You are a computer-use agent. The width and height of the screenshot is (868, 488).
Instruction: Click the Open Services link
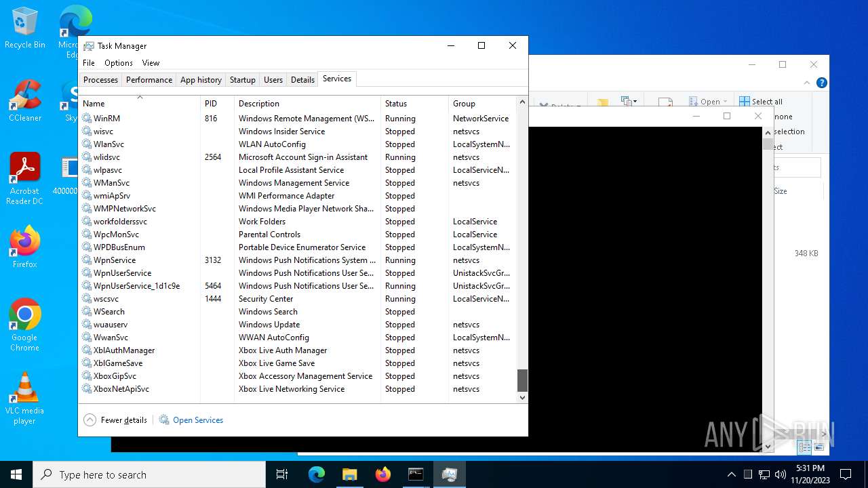(x=198, y=420)
